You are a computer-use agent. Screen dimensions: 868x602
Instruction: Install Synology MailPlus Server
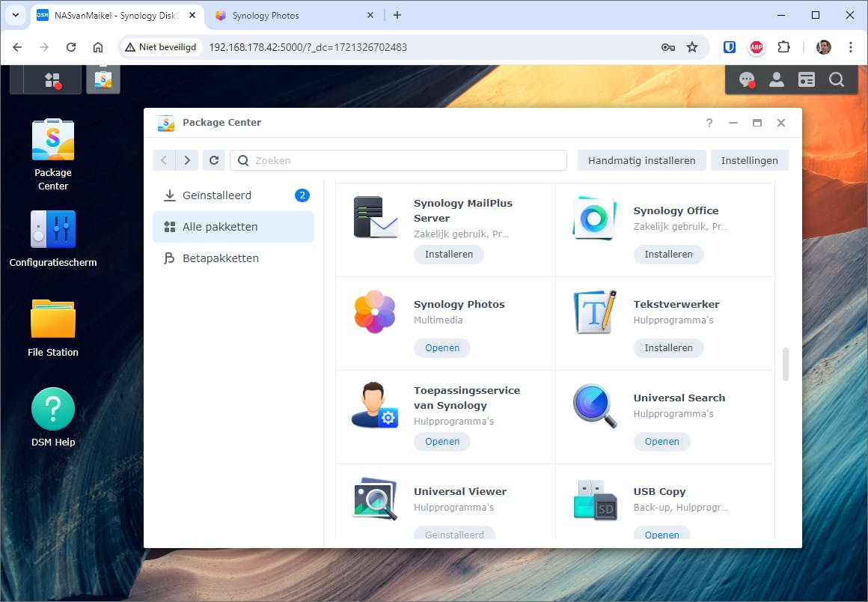pos(449,254)
